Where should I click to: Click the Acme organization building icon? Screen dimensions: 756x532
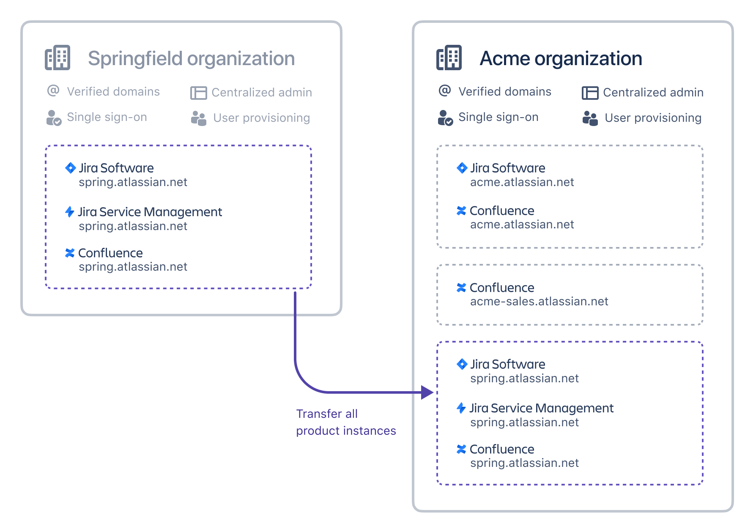pos(449,58)
